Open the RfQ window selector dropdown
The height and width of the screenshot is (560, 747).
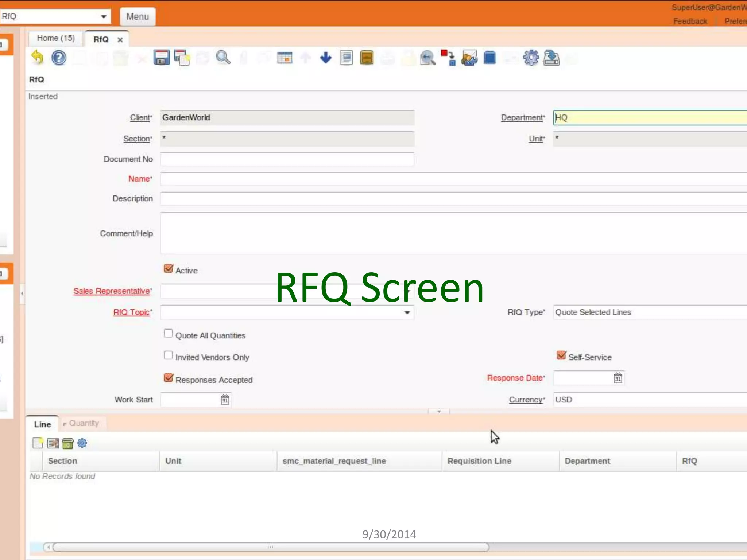(x=104, y=16)
